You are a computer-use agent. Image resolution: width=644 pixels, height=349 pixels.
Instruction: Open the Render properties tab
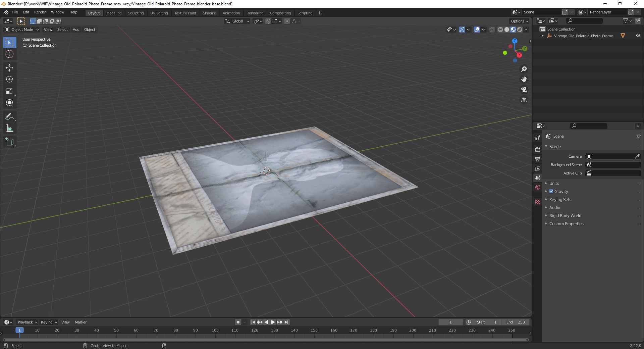[x=538, y=149]
